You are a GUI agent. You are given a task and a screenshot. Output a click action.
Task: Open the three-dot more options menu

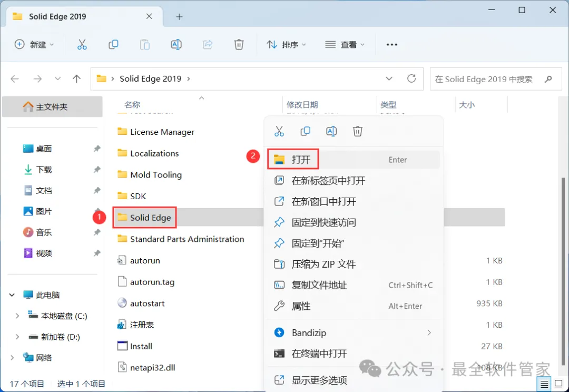(x=391, y=44)
